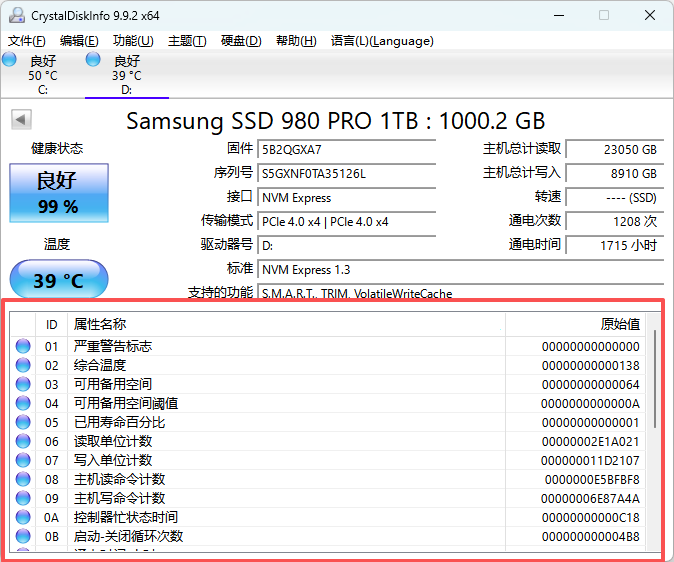Open the 文件(F) menu

(x=27, y=41)
